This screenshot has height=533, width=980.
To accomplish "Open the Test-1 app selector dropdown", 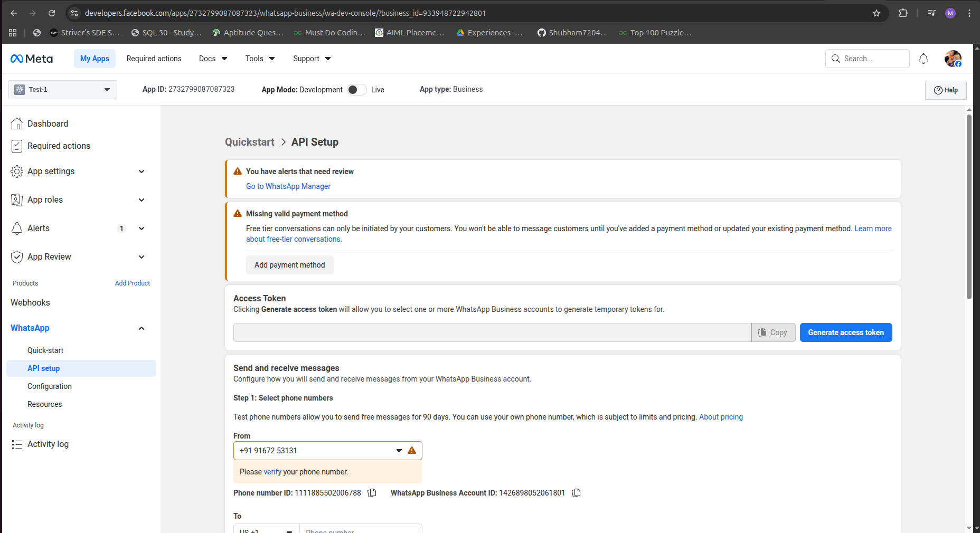I will 63,90.
